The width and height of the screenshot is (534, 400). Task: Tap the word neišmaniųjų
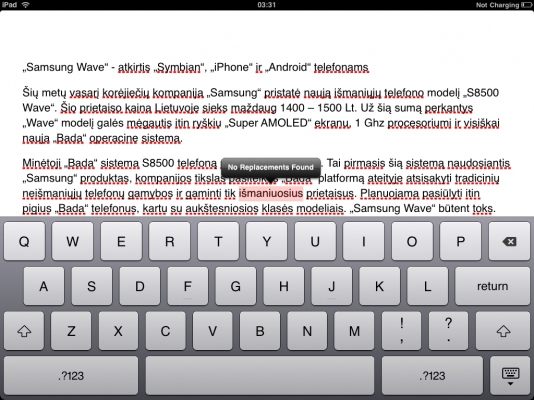click(x=52, y=193)
